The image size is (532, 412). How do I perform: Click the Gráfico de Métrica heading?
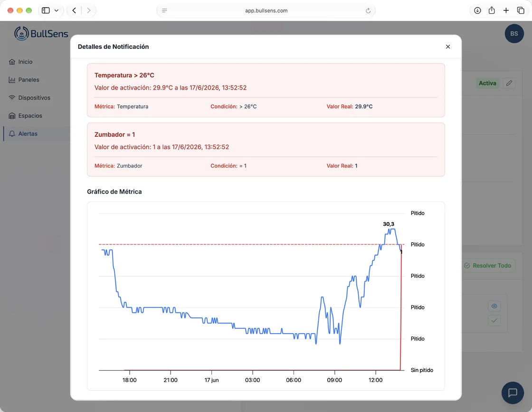[114, 192]
